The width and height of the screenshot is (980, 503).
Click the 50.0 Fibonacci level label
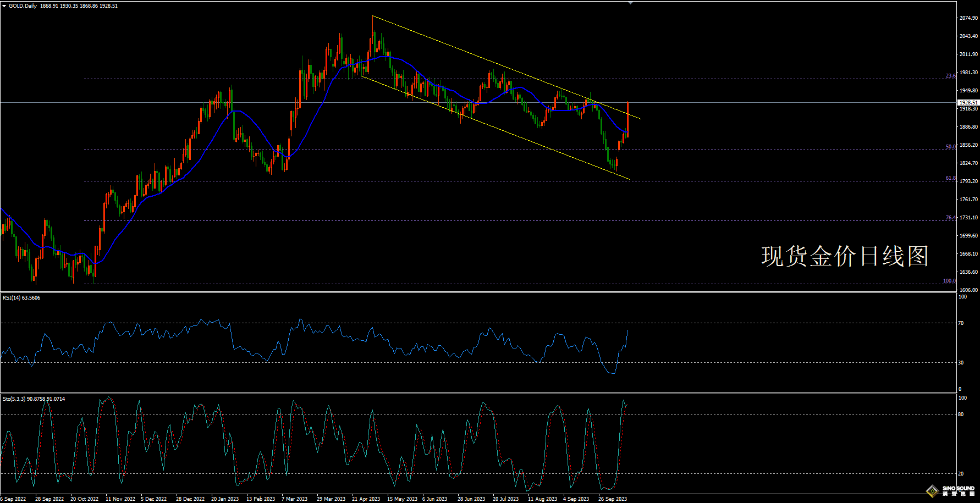(x=950, y=147)
